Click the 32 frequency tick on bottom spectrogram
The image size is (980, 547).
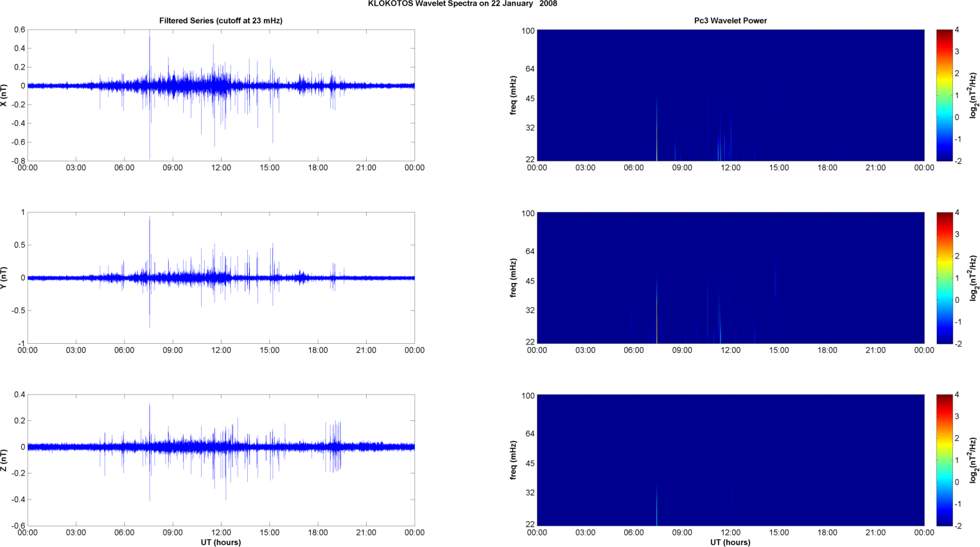point(530,493)
